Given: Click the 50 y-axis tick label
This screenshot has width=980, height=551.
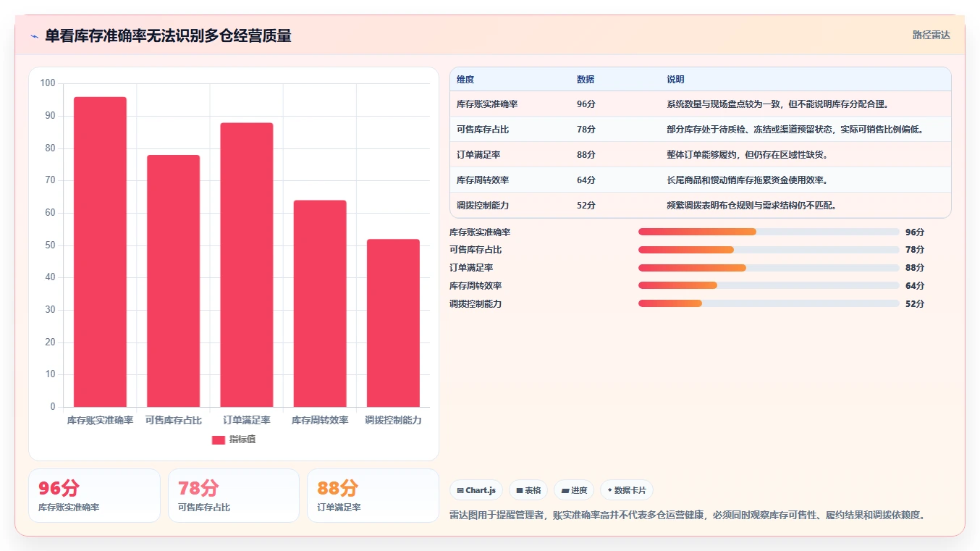Looking at the screenshot, I should pos(50,245).
